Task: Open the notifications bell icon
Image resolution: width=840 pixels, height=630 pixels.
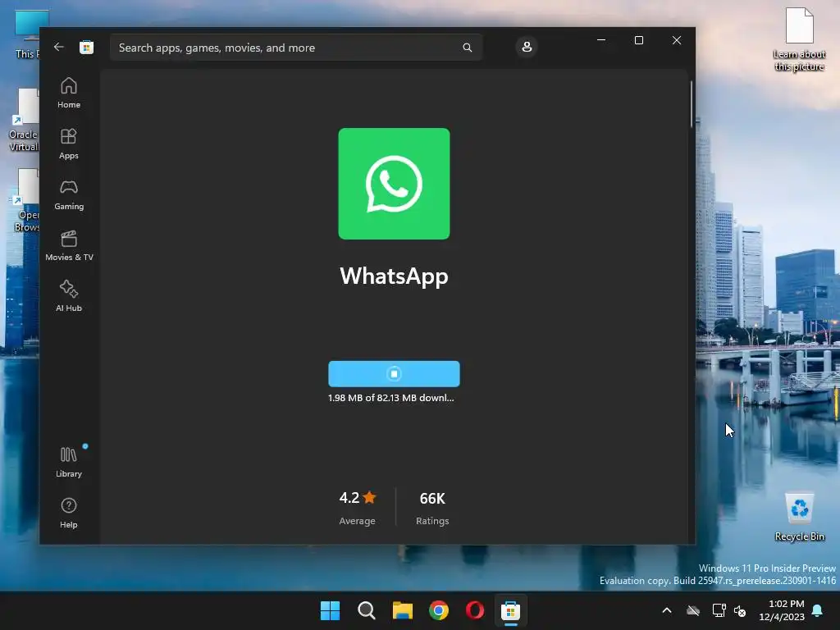Action: (818, 610)
